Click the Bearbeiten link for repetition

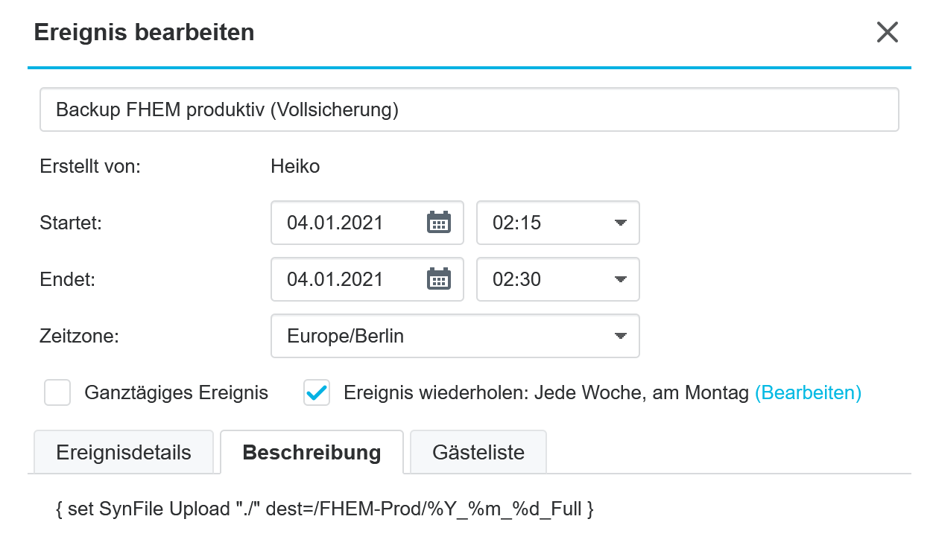coord(809,392)
